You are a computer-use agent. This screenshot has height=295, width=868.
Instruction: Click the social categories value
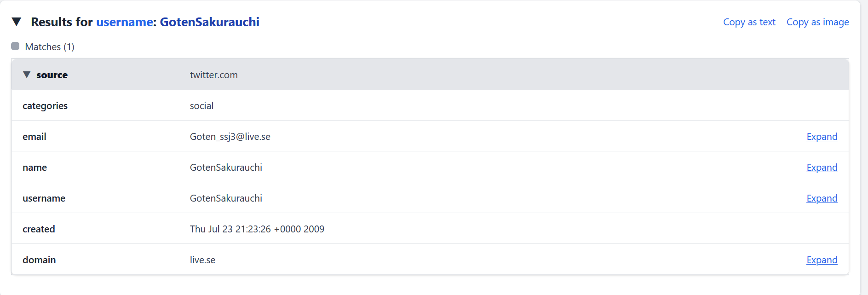pos(201,106)
